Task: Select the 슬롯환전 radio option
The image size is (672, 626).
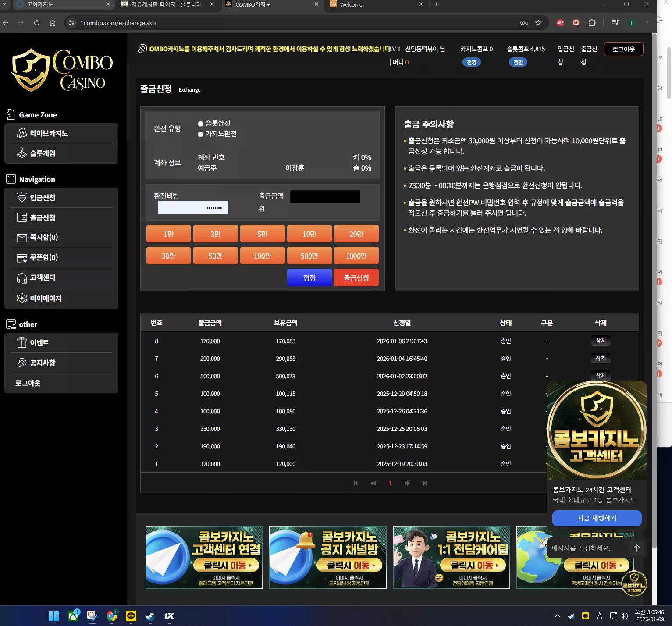Action: coord(200,124)
